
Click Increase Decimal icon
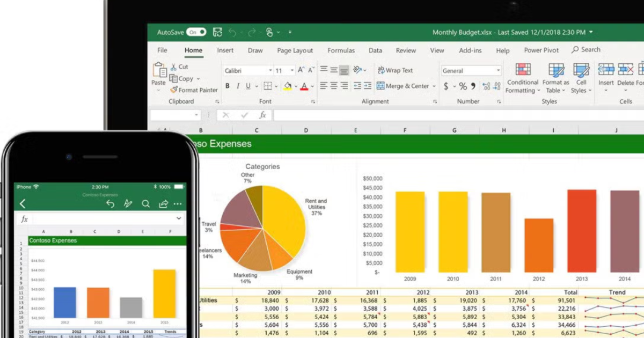486,86
